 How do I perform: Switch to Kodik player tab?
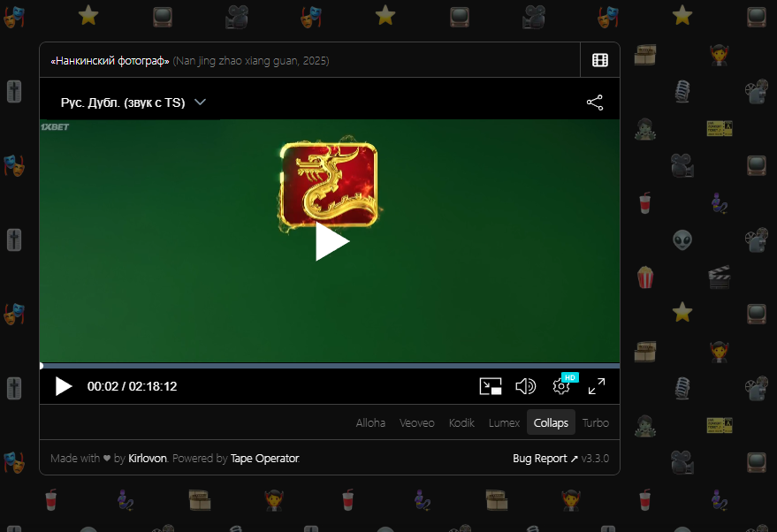click(461, 422)
